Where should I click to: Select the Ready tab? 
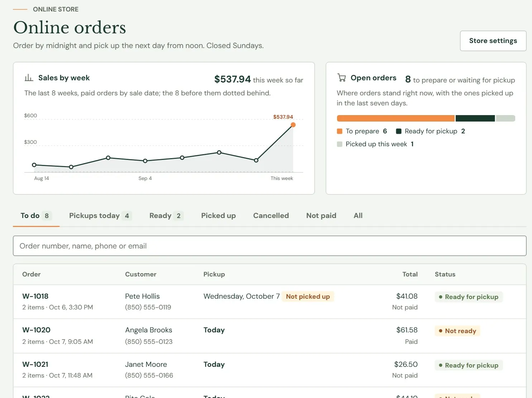(x=167, y=216)
